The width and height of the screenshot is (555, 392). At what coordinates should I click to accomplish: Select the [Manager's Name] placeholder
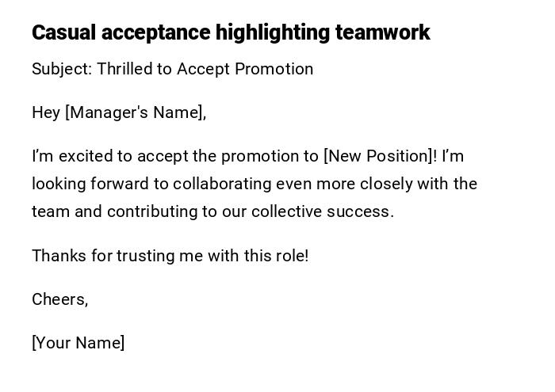pos(136,112)
